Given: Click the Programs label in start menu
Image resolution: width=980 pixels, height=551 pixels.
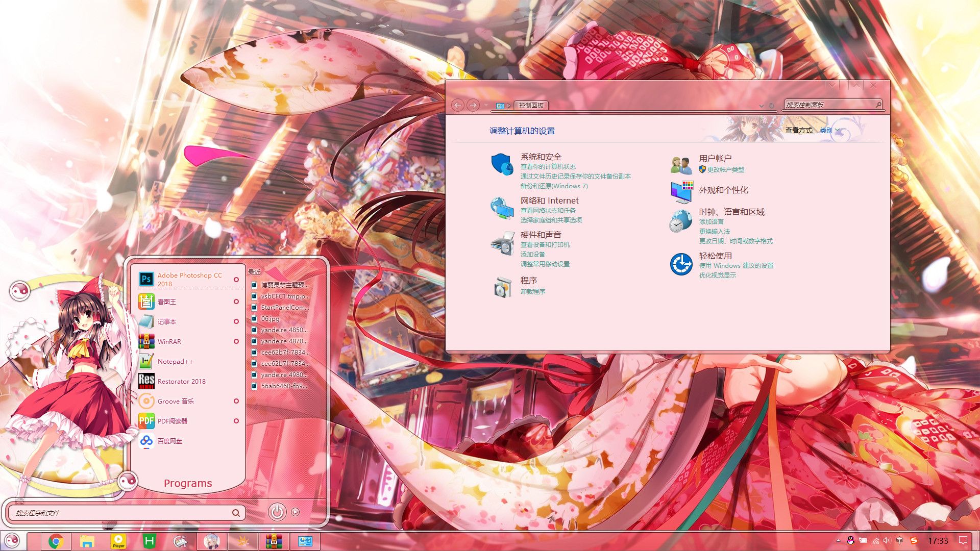Looking at the screenshot, I should pyautogui.click(x=188, y=483).
